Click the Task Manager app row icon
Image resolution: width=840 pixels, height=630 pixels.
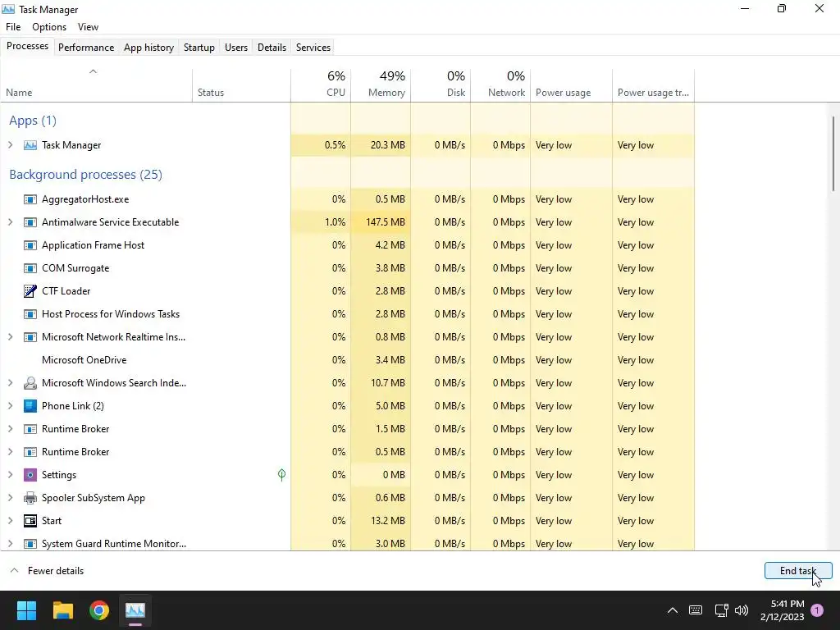(30, 145)
